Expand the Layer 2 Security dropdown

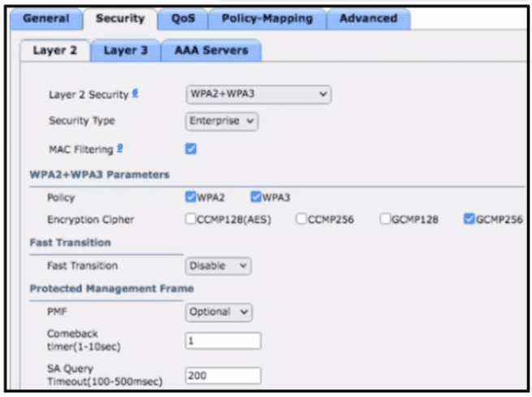[258, 94]
